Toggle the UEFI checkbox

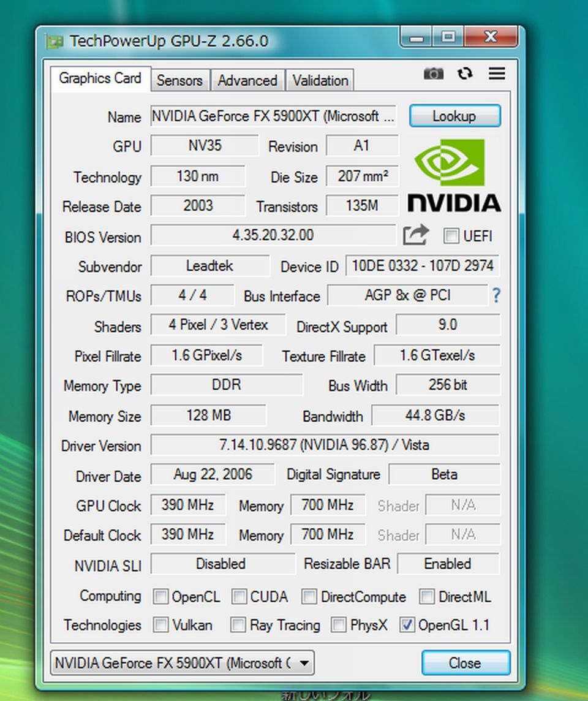[x=451, y=235]
